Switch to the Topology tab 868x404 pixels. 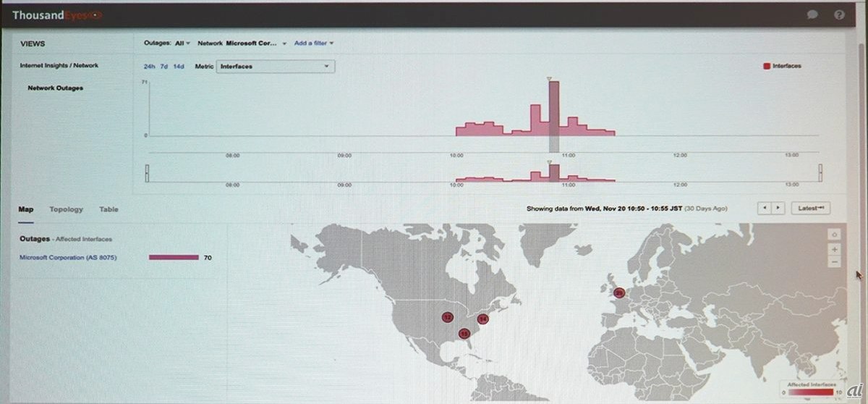pyautogui.click(x=66, y=209)
